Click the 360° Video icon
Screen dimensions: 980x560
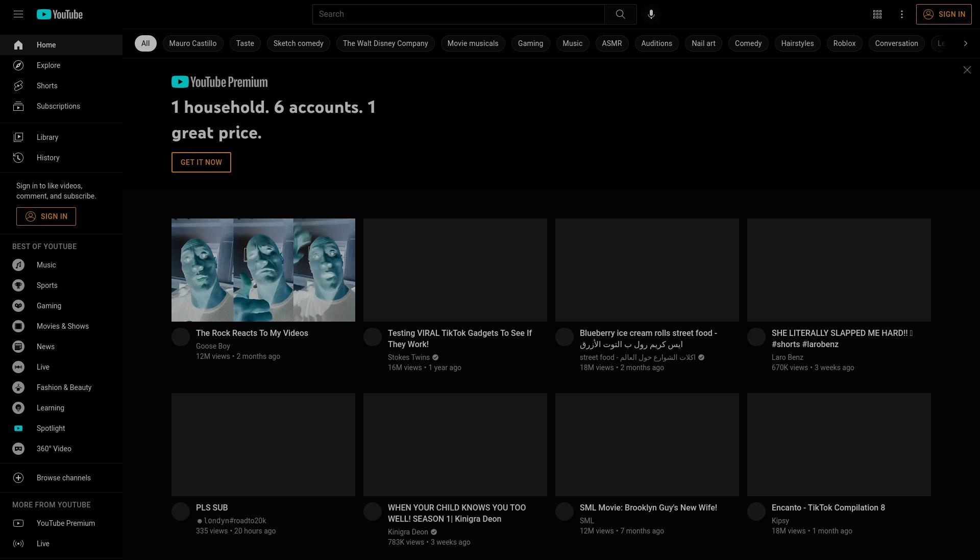click(x=18, y=449)
